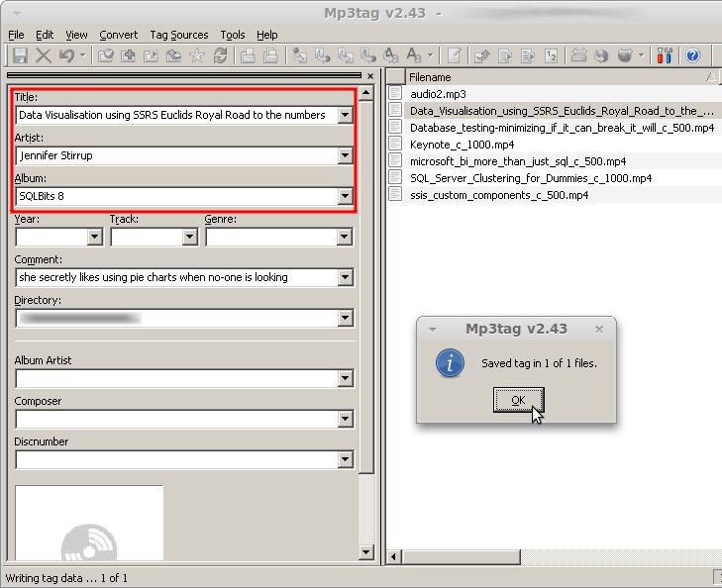
Task: Click the cover art placeholder image
Action: coord(89,523)
